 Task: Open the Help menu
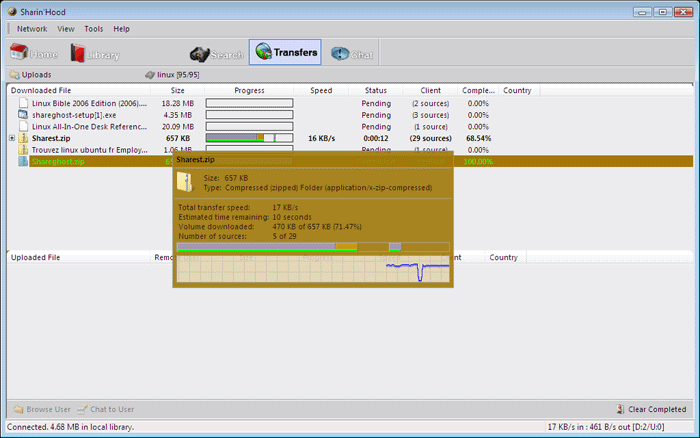(x=122, y=29)
